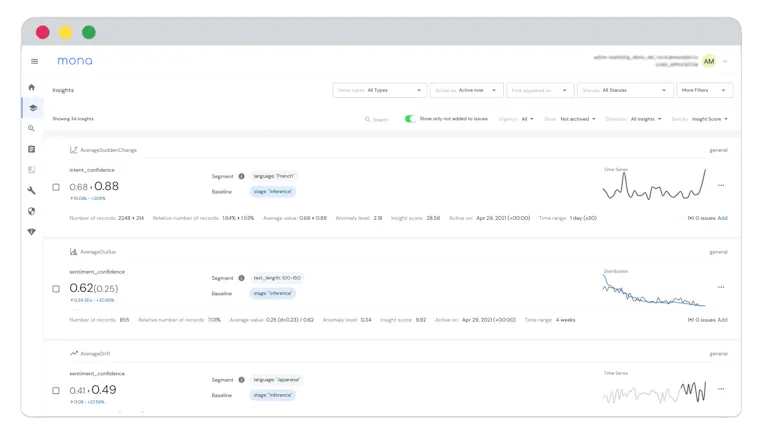Open the three-dot menu for the AverageOutlier insight
Image resolution: width=762 pixels, height=440 pixels.
pos(721,287)
